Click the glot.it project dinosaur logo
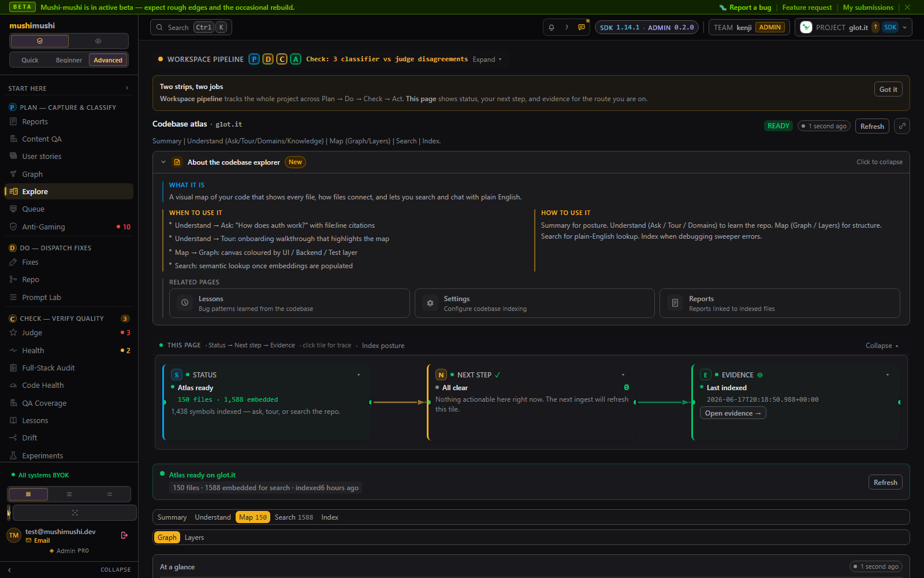Viewport: 924px width, 578px height. pyautogui.click(x=806, y=27)
